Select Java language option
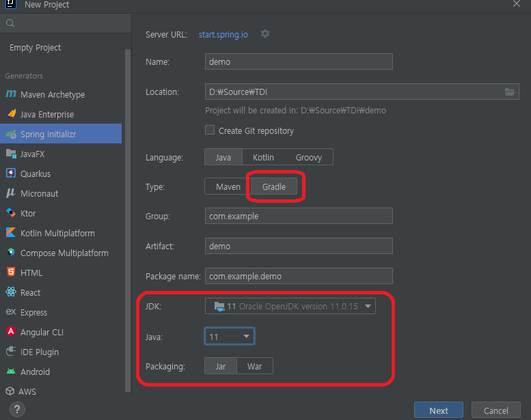Screen dimensions: 531x420 (223, 157)
